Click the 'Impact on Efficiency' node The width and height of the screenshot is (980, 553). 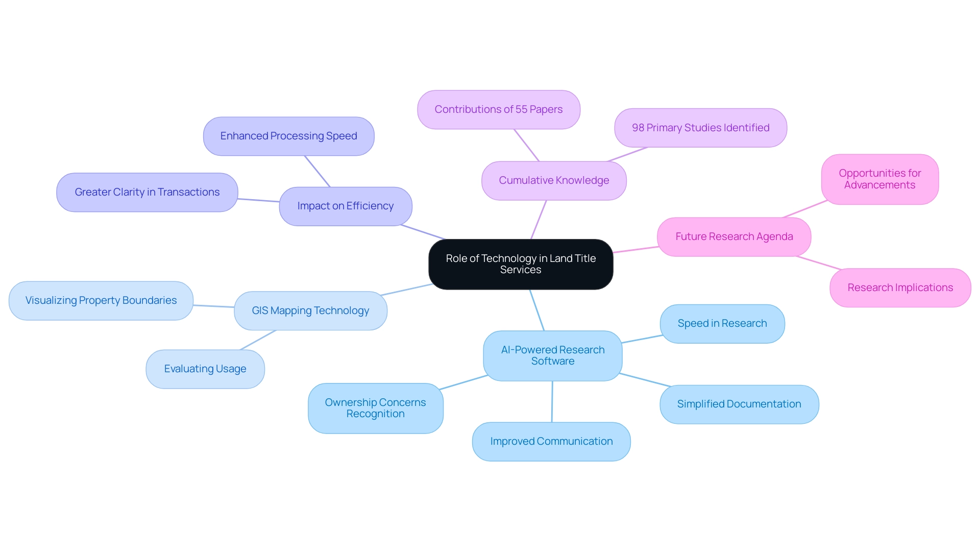click(345, 206)
